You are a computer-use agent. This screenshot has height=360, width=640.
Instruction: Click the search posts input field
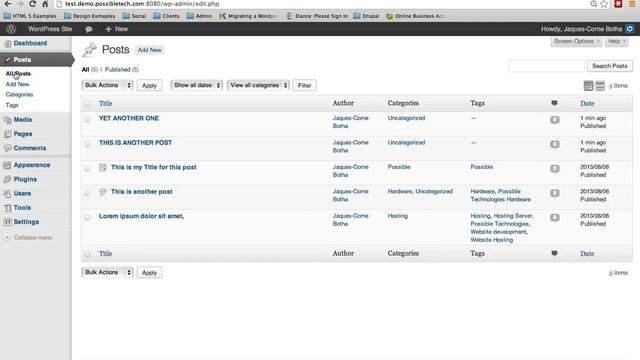point(546,66)
